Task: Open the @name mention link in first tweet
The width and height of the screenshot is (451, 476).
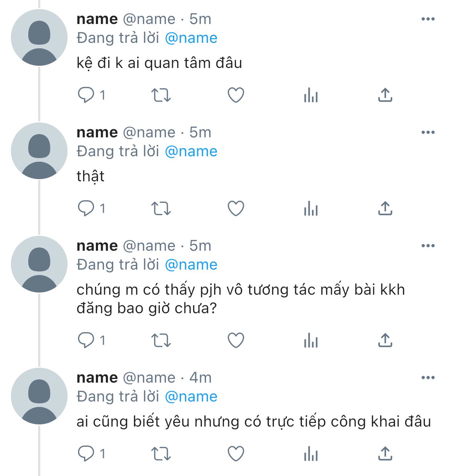Action: click(191, 38)
